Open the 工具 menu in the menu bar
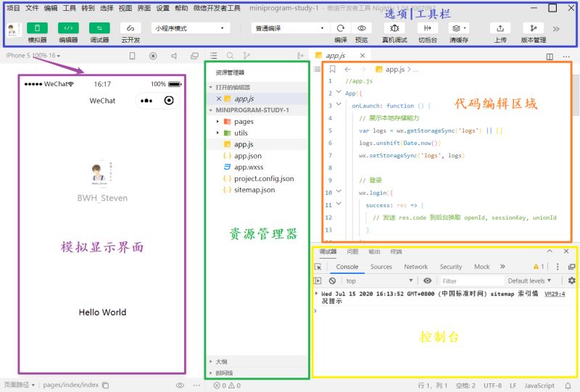 (x=70, y=8)
